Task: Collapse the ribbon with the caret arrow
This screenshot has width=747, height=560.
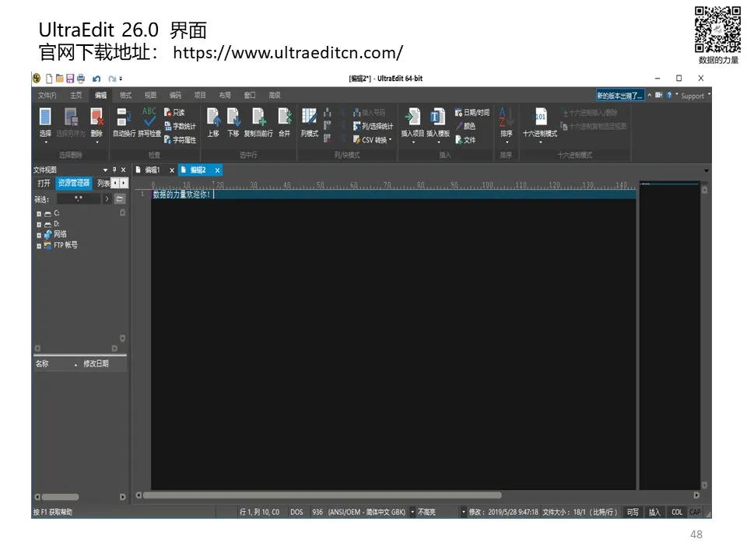Action: (x=649, y=95)
